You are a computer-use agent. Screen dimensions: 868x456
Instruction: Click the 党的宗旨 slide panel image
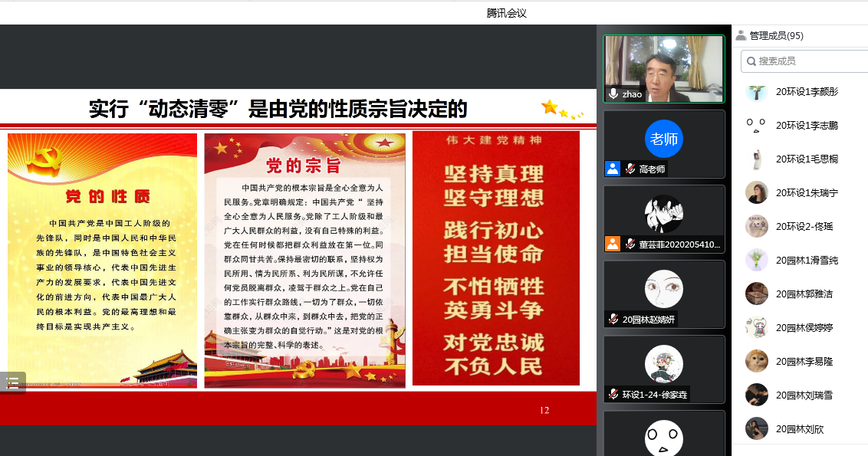(x=304, y=261)
